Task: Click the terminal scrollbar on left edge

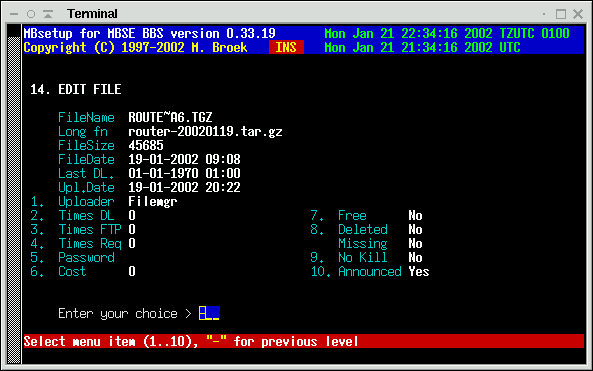Action: [x=14, y=194]
